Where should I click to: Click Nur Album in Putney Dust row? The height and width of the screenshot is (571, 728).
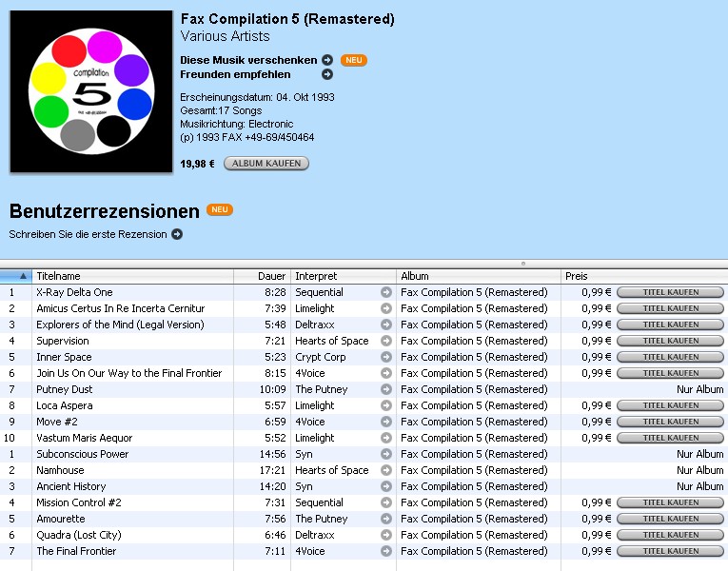[x=700, y=389]
